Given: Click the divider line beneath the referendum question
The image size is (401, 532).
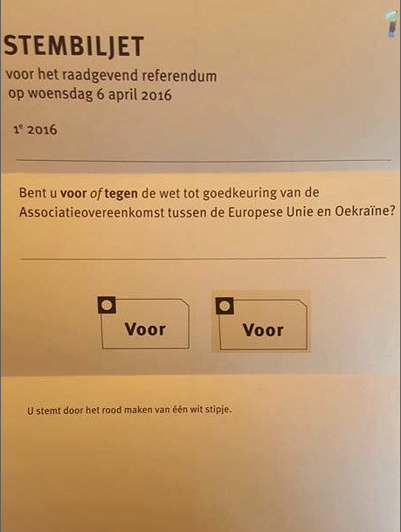Looking at the screenshot, I should 204,259.
